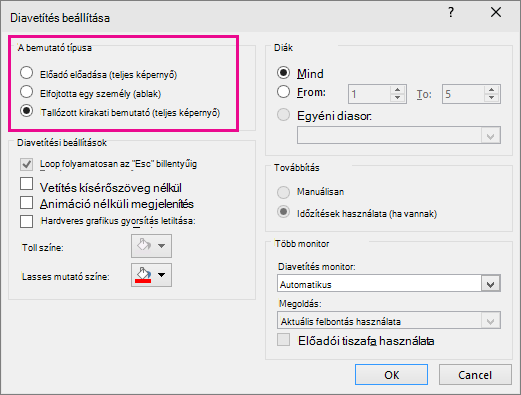This screenshot has width=521, height=395.
Task: Toggle Loop folyamatosan az Esc billentyűig checkbox
Action: click(x=26, y=164)
